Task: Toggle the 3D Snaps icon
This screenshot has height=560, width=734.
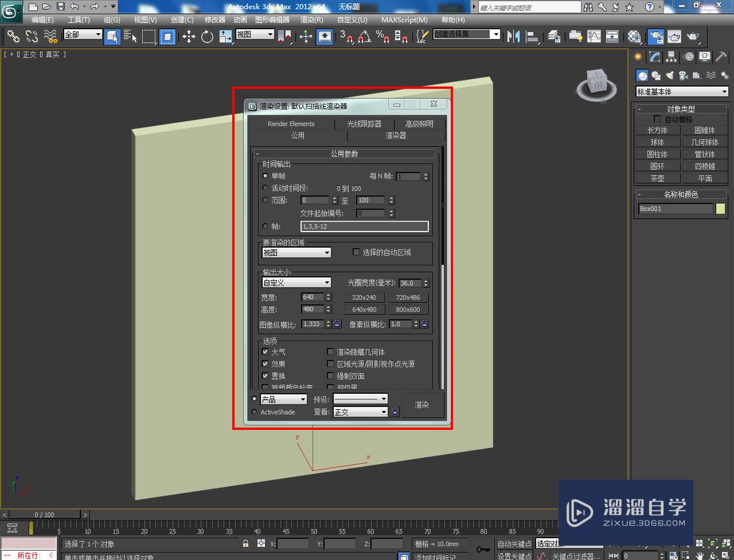Action: point(346,37)
